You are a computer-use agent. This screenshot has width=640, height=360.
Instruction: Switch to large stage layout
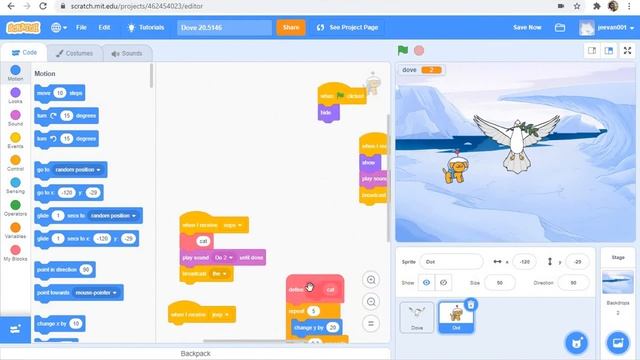[609, 51]
